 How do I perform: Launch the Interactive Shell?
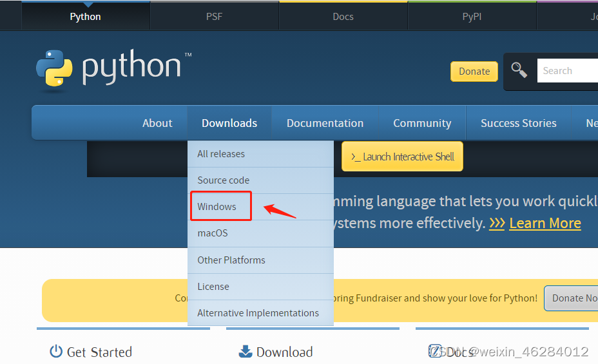click(x=402, y=157)
